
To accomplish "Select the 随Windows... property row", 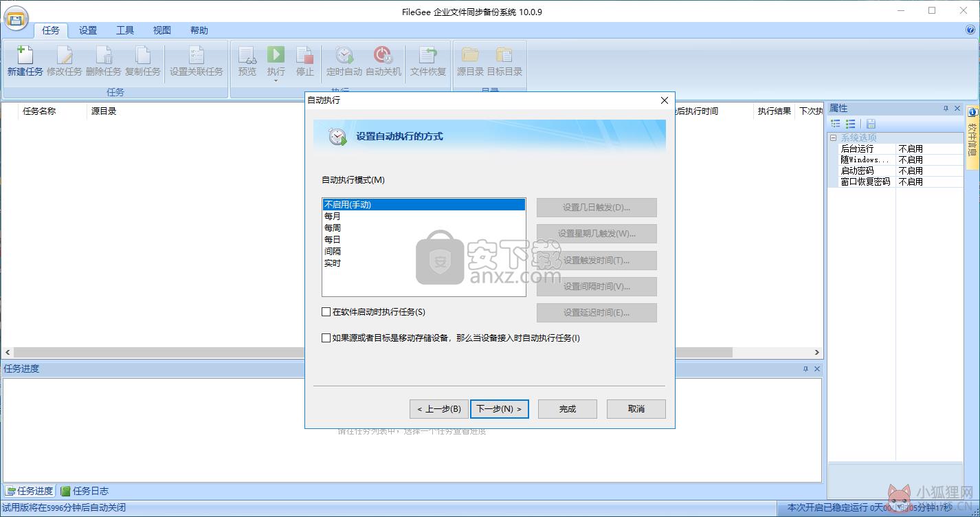I will pos(895,159).
